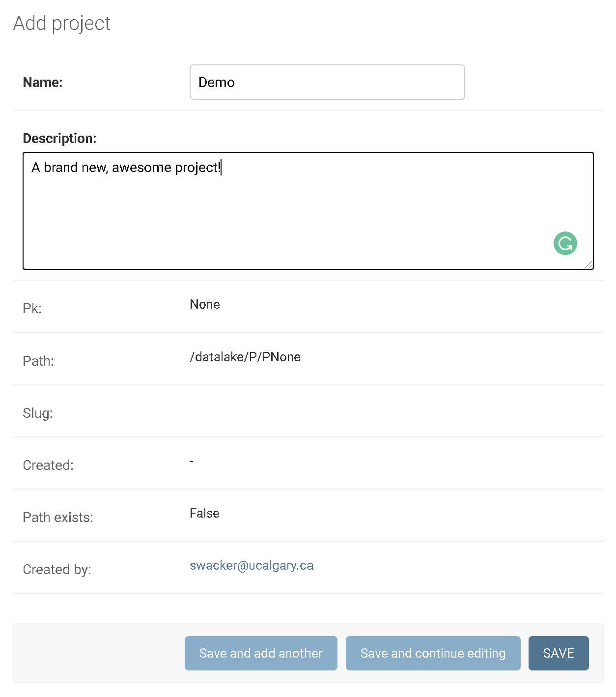Open the Grammarly icon in description box
616x697 pixels.
[x=565, y=243]
